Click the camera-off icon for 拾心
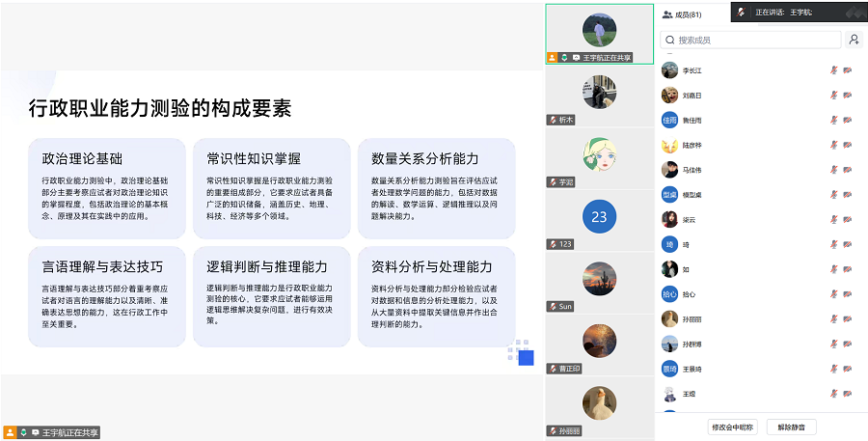 848,293
